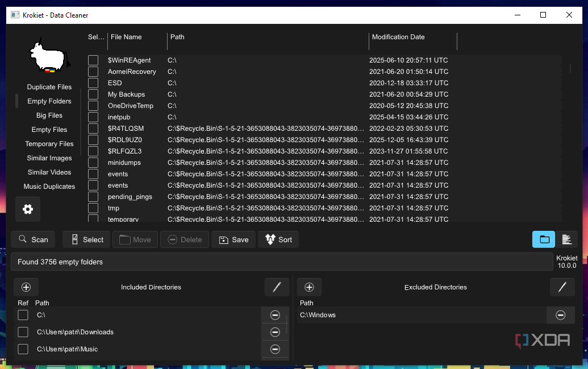
Task: Open the Duplicate Files tool
Action: click(49, 87)
